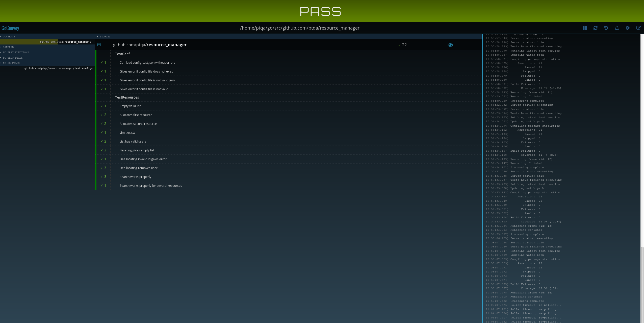Click log line 'Coverage: 62.5% (+0.8%)'
Screen dimensions: 644x323
(x=541, y=222)
